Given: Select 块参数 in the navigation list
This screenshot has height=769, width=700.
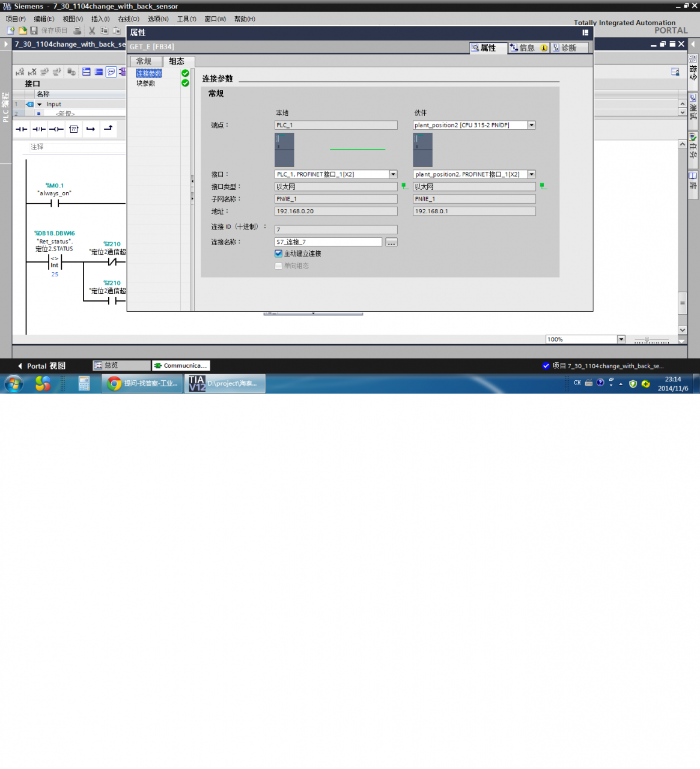Looking at the screenshot, I should point(146,83).
